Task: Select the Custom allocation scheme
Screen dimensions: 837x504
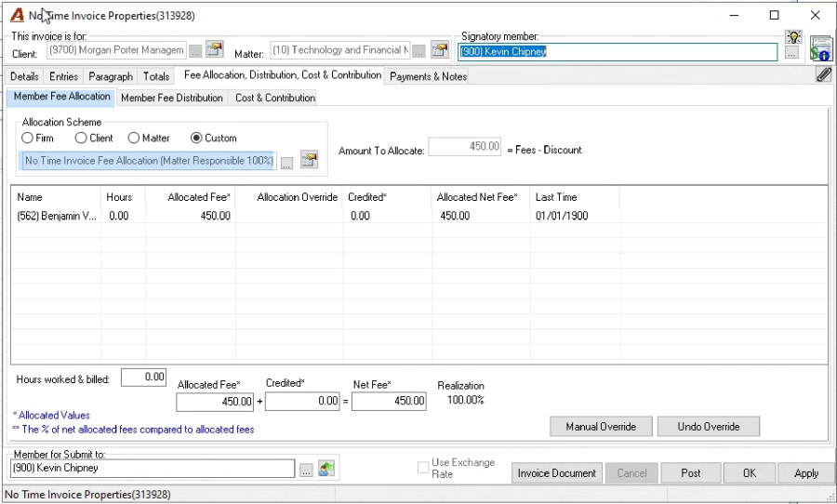Action: [x=196, y=138]
